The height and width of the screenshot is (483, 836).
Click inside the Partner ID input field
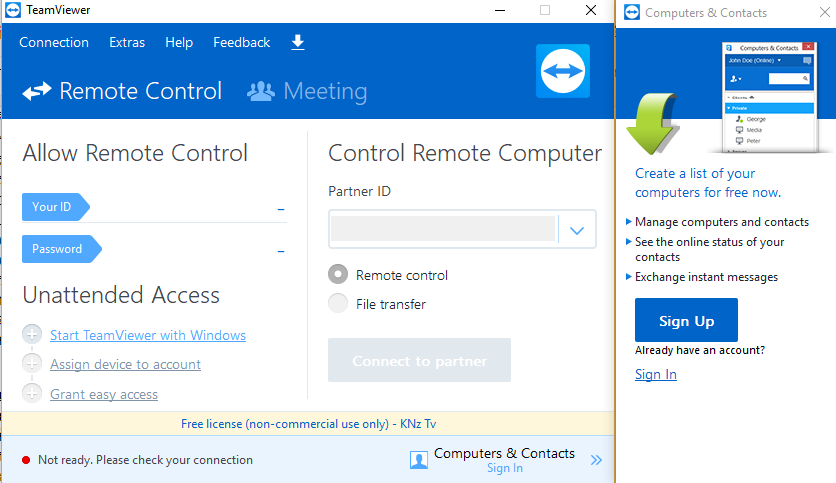(444, 229)
